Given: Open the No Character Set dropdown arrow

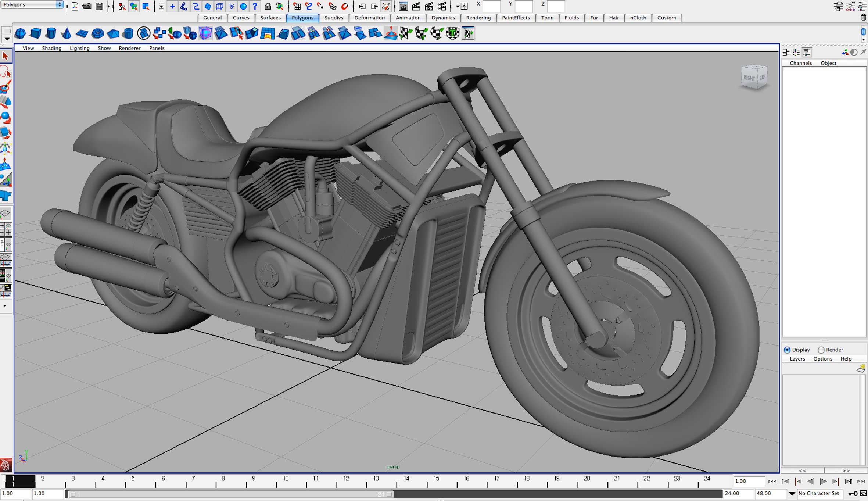Looking at the screenshot, I should (x=792, y=493).
